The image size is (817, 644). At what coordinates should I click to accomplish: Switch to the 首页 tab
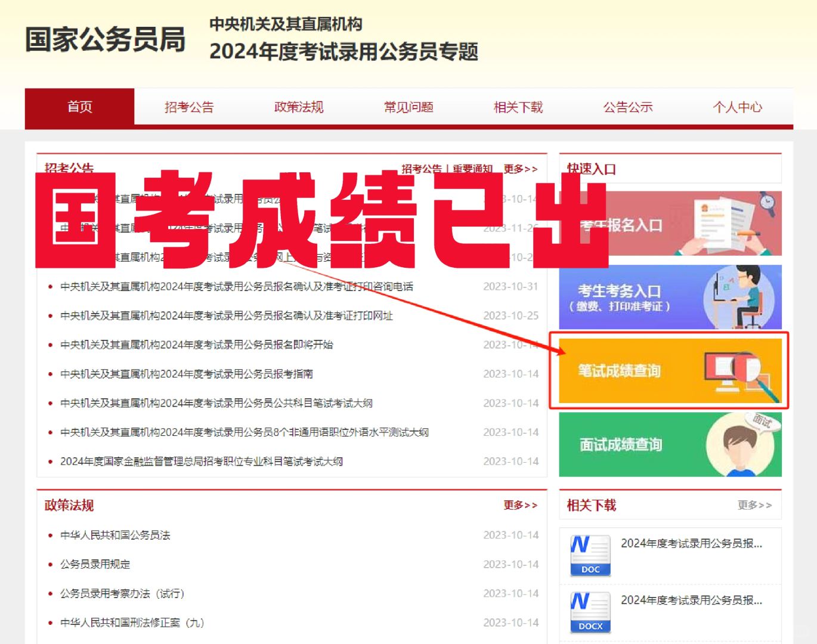tap(80, 107)
